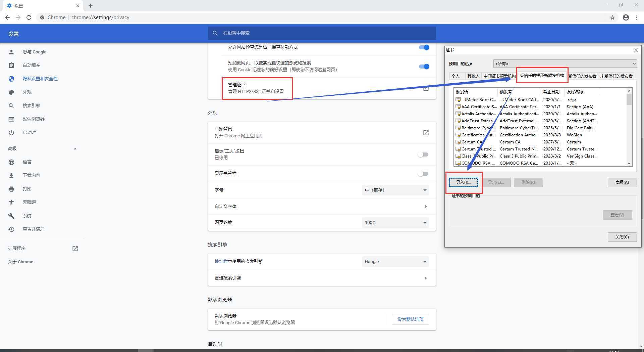Image resolution: width=644 pixels, height=352 pixels.
Task: Select the Certum CA certificate row
Action: point(540,142)
